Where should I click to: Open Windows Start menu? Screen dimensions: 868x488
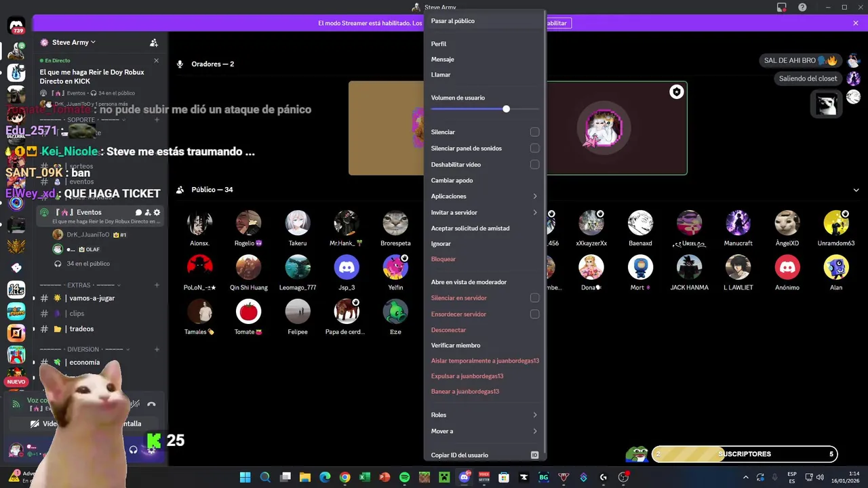[245, 477]
